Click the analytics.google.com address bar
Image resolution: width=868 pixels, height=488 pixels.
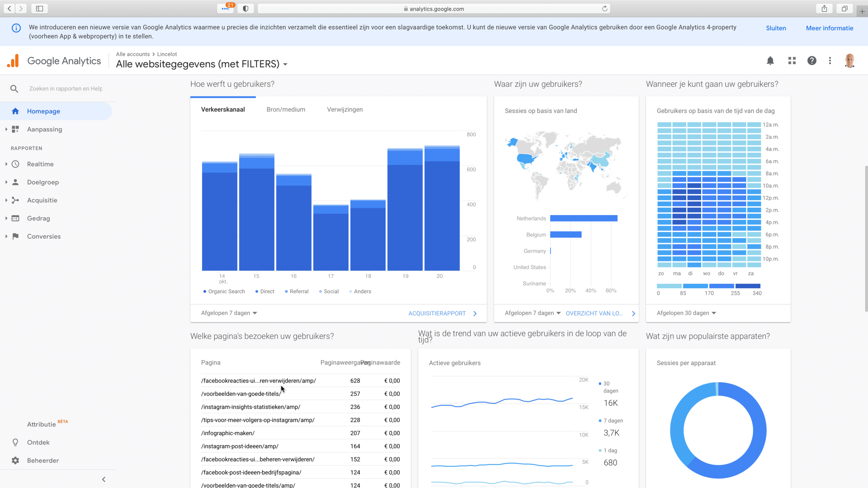(434, 8)
